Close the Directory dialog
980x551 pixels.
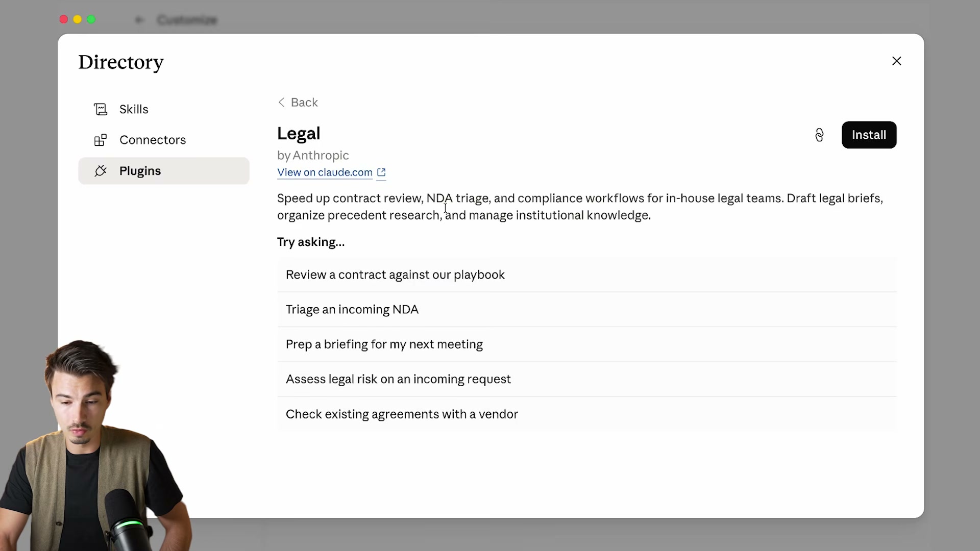tap(896, 61)
